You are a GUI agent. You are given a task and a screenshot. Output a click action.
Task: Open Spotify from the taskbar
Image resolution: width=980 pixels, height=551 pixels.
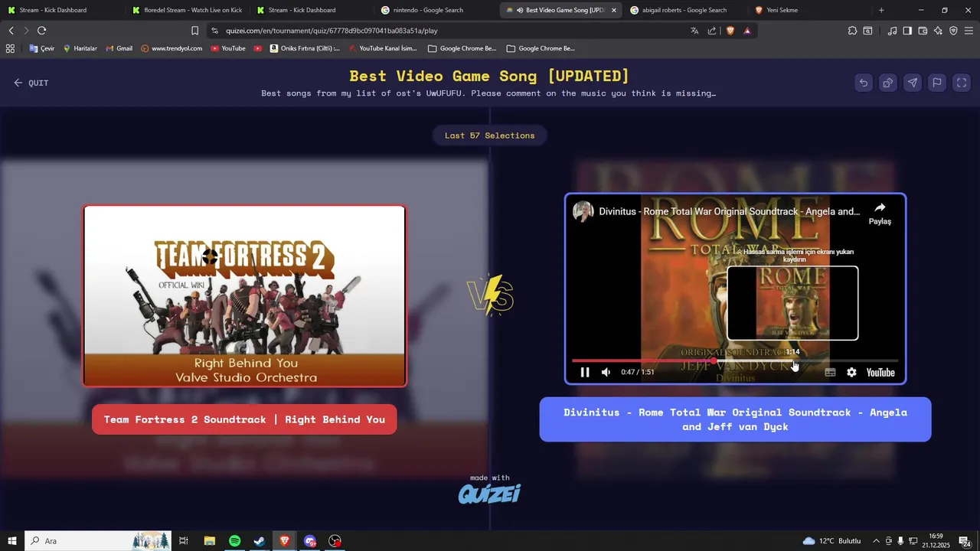[x=234, y=541]
